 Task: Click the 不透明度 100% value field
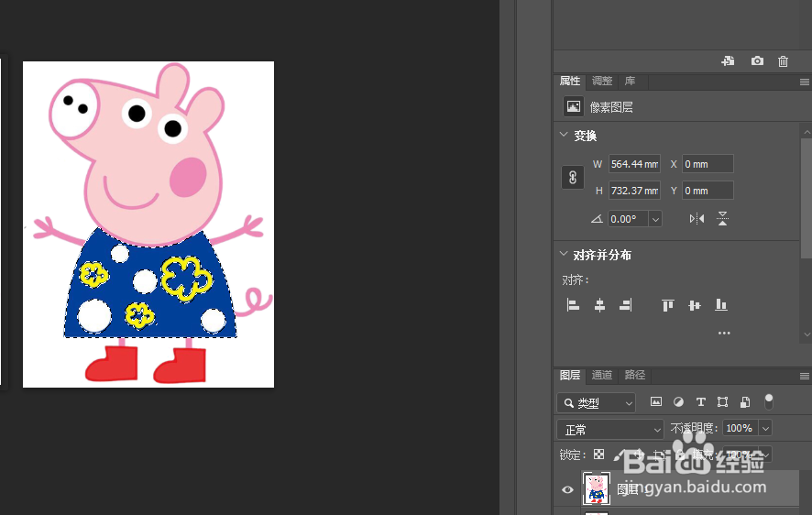(x=740, y=429)
